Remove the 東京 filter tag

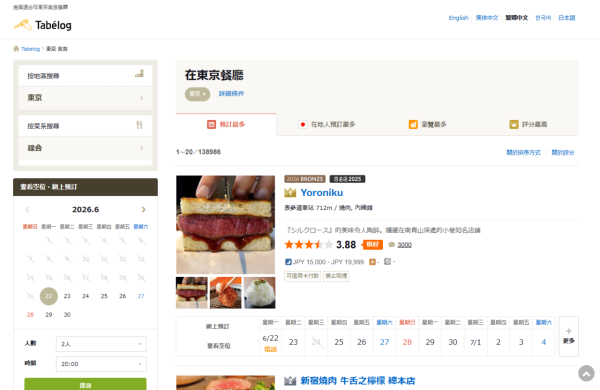pyautogui.click(x=197, y=94)
